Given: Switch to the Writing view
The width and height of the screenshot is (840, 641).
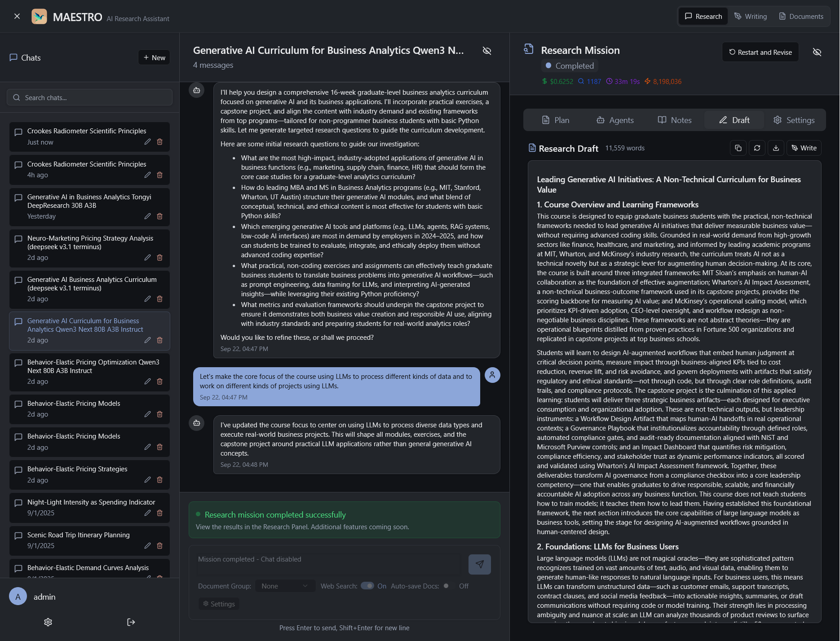Looking at the screenshot, I should (751, 17).
